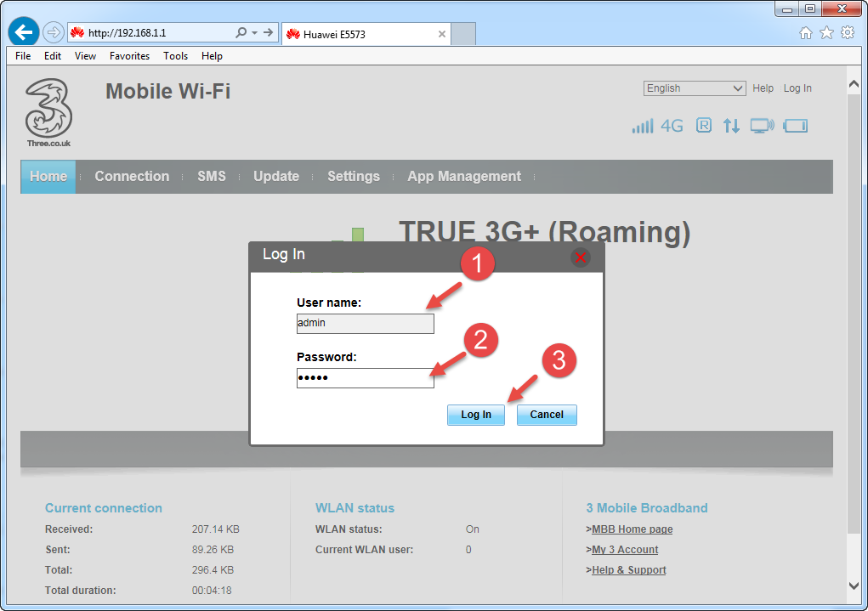The image size is (868, 611).
Task: Click the Total value 296.4 KB
Action: tap(213, 570)
